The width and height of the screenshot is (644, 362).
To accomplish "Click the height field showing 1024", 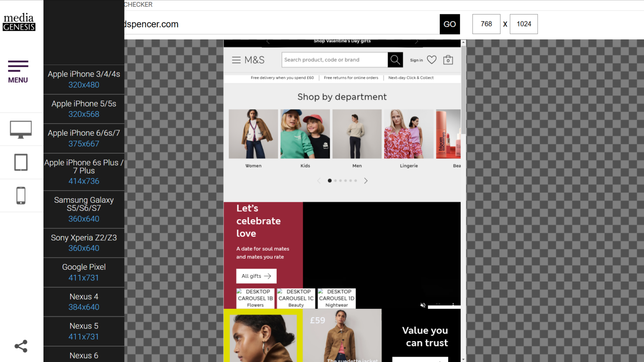I will [x=524, y=24].
